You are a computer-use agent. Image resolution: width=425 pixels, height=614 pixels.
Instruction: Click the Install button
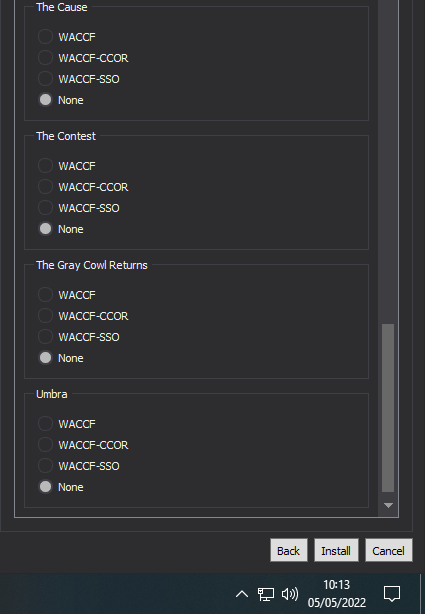336,550
